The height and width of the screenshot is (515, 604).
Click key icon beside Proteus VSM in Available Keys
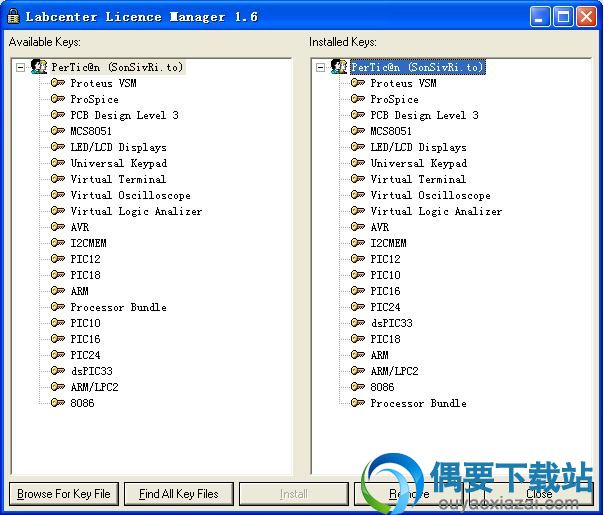tap(58, 83)
